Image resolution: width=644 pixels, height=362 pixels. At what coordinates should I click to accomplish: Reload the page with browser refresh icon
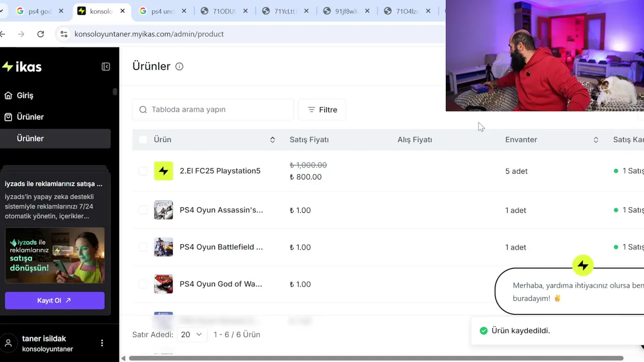pos(41,34)
